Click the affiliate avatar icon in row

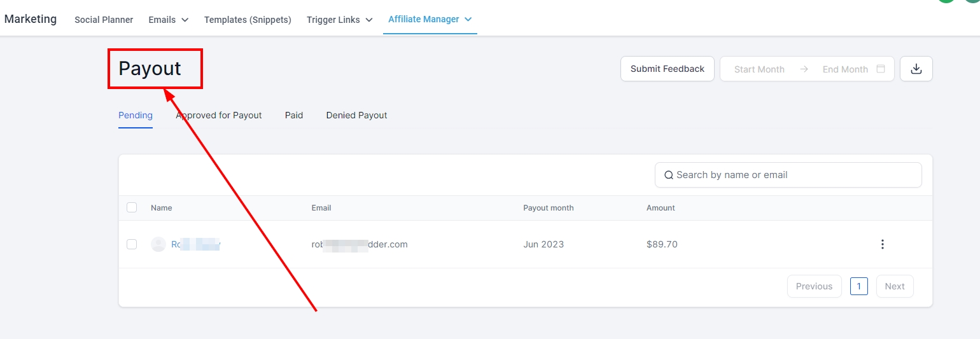[158, 244]
